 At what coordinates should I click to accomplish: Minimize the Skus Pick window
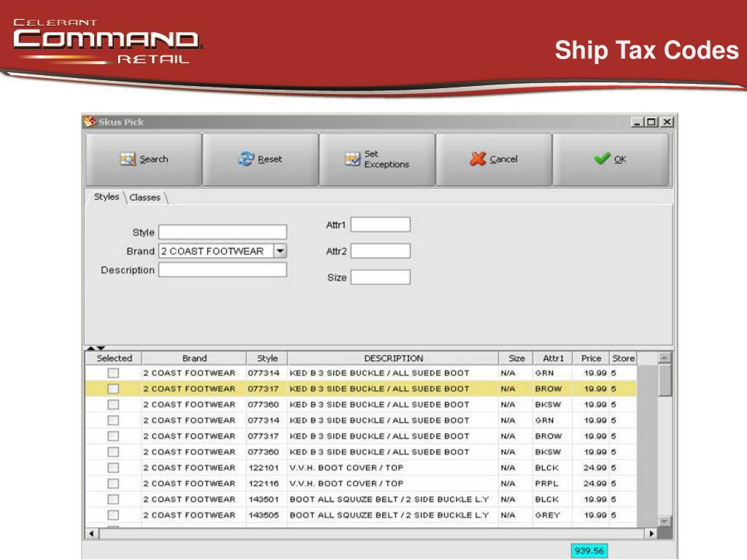(638, 122)
